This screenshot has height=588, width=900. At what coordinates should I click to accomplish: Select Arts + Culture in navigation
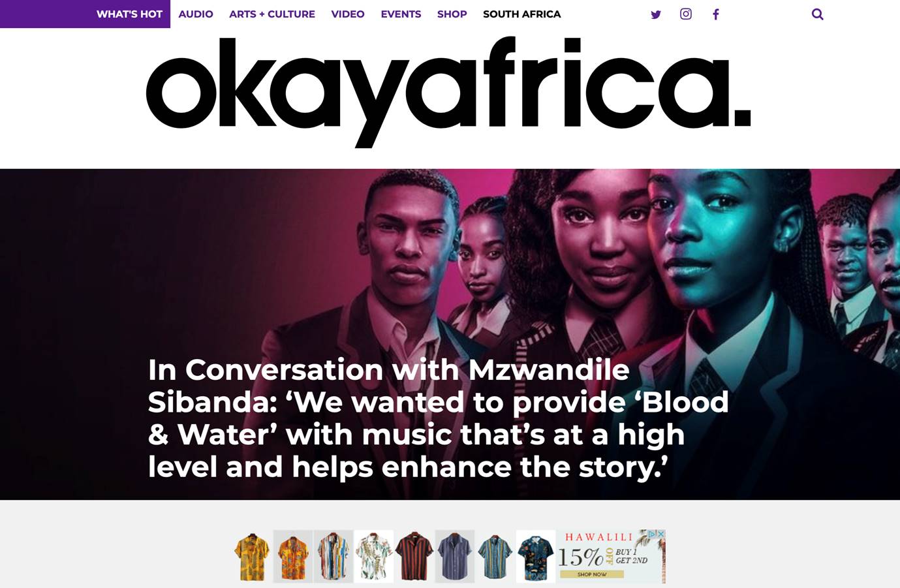(x=272, y=14)
